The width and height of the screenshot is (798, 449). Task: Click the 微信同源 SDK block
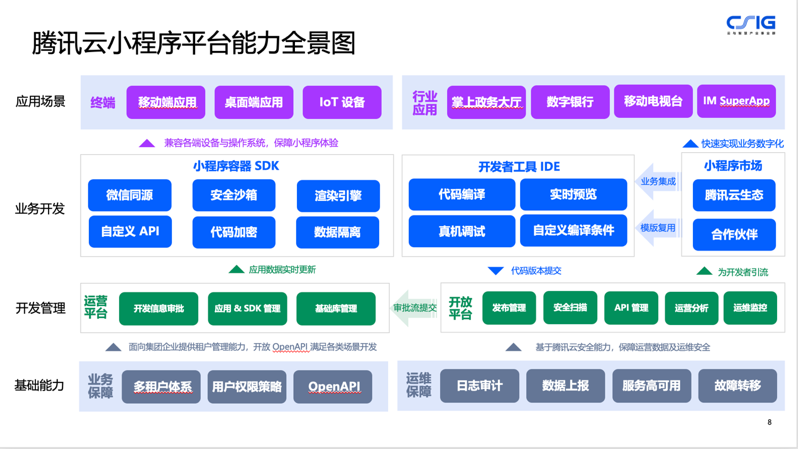click(130, 195)
